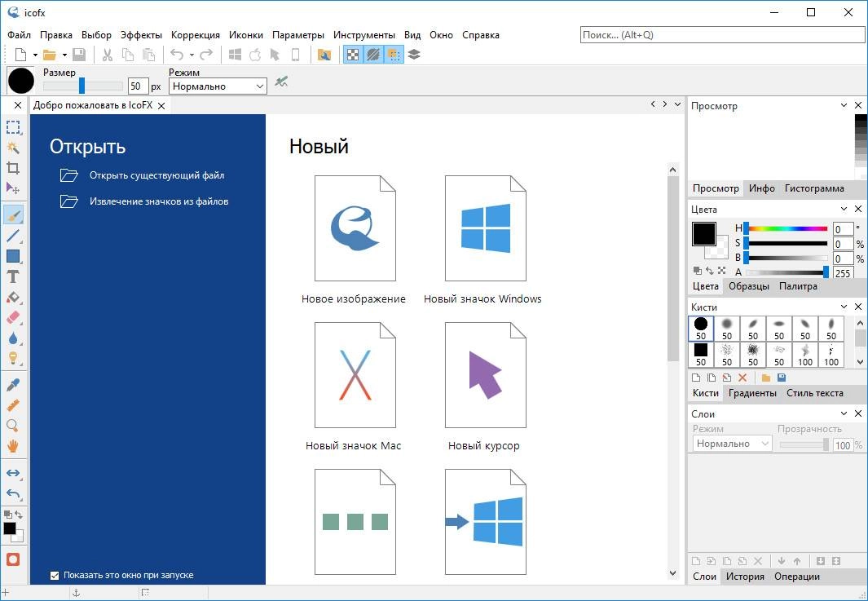The height and width of the screenshot is (601, 868).
Task: Select the blur droplet tool
Action: [x=13, y=338]
